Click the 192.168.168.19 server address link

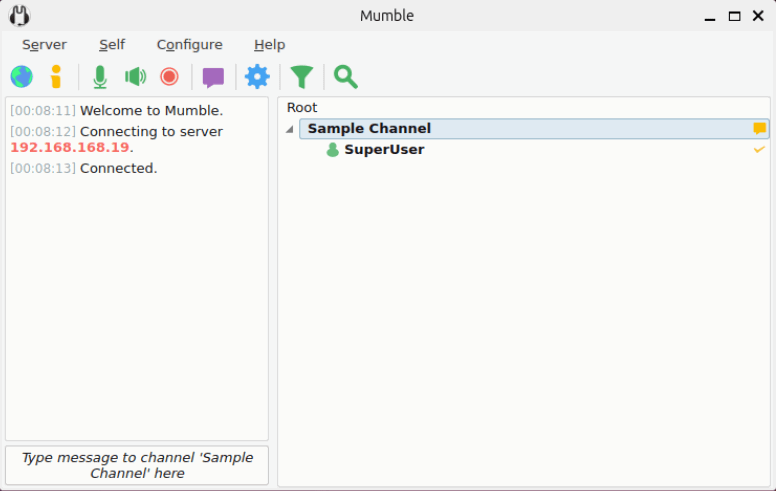[70, 147]
